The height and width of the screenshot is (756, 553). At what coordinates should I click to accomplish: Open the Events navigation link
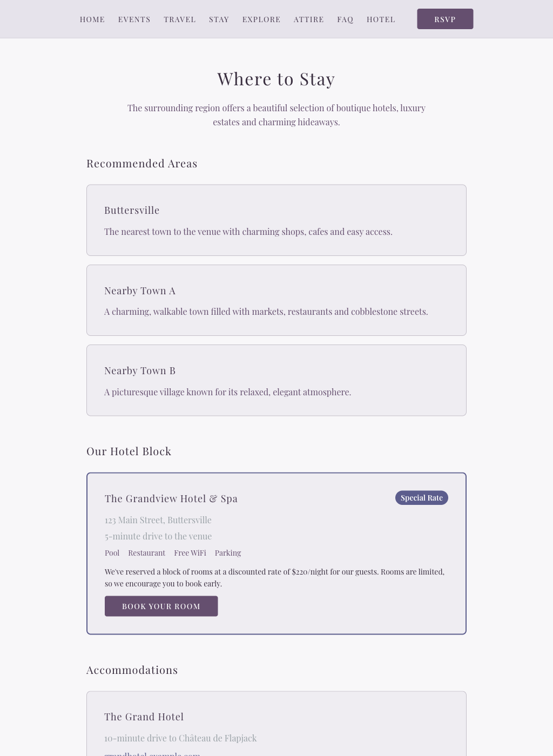134,19
